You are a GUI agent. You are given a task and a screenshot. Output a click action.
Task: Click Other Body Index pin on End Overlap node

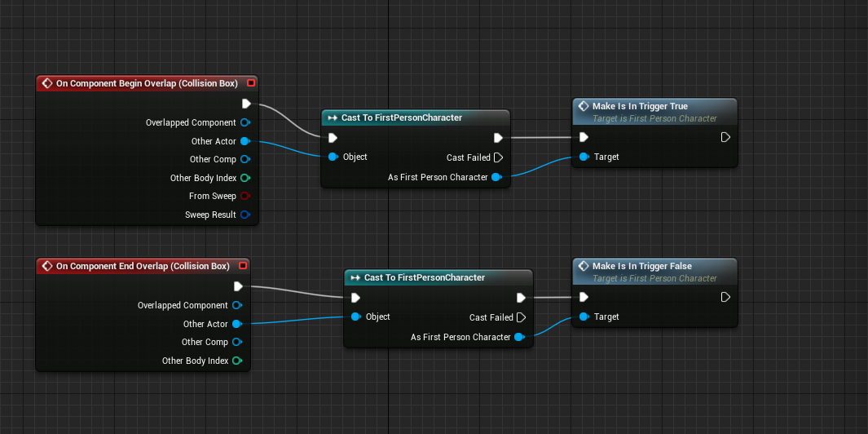[x=237, y=361]
